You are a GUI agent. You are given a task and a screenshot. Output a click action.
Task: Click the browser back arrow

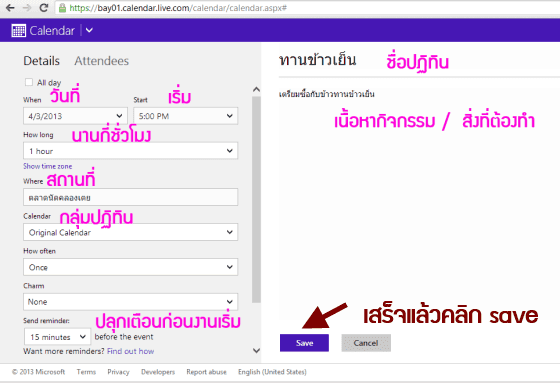[10, 8]
